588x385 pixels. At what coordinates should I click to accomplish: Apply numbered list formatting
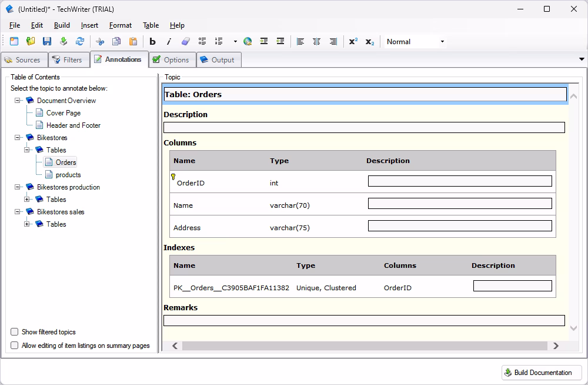tap(219, 41)
